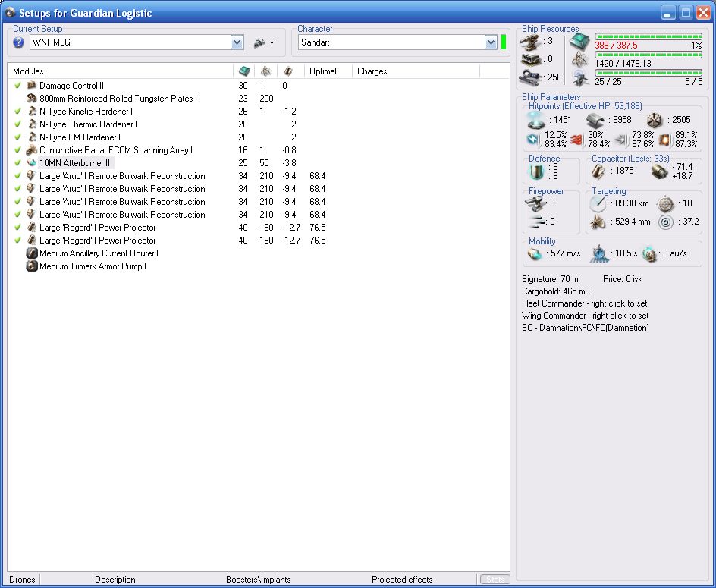
Task: Open the Description tab
Action: tap(115, 580)
